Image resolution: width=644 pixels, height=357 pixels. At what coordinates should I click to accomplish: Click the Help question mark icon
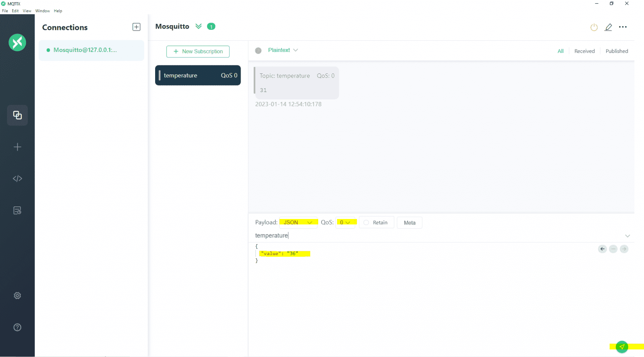(17, 327)
